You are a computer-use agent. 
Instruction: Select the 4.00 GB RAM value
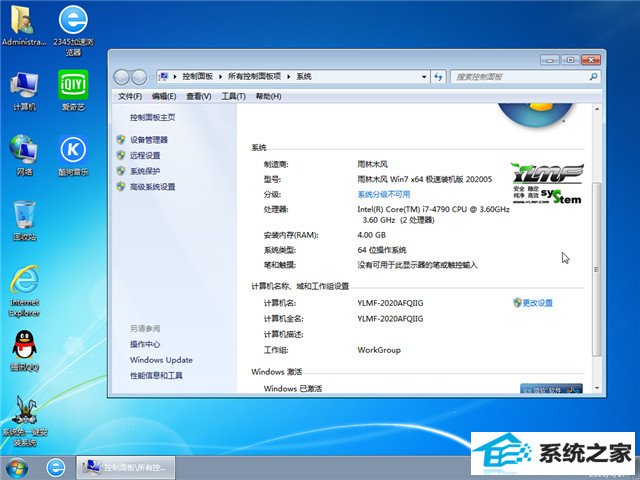(x=371, y=235)
